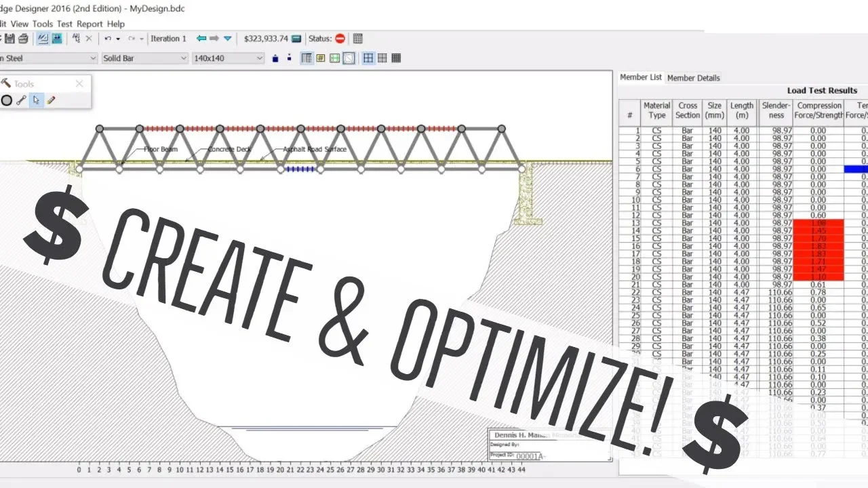Redo the last undone action
The width and height of the screenshot is (868, 488).
132,39
